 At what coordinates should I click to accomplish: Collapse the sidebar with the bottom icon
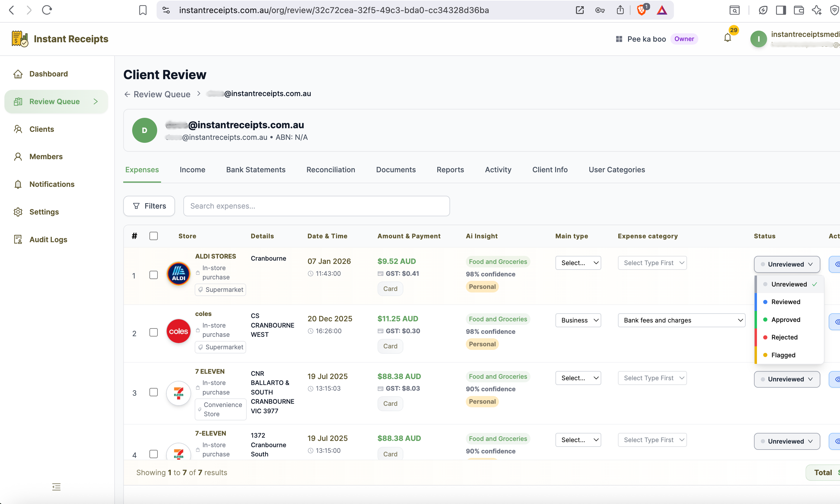57,487
